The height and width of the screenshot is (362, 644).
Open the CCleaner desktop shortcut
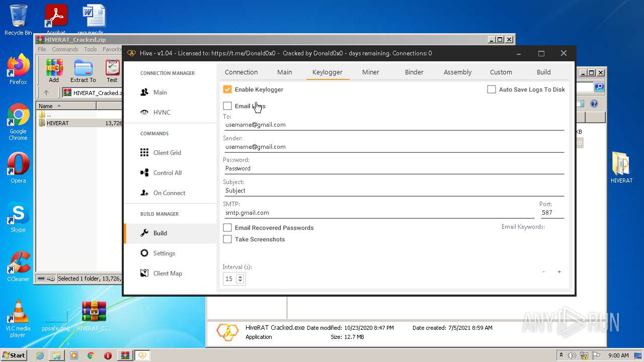coord(18,267)
